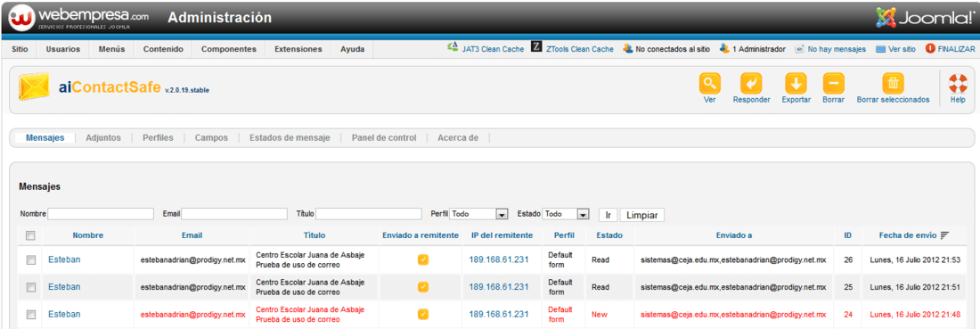Focus the Nombre filter input field
Image resolution: width=980 pixels, height=329 pixels.
coord(101,214)
